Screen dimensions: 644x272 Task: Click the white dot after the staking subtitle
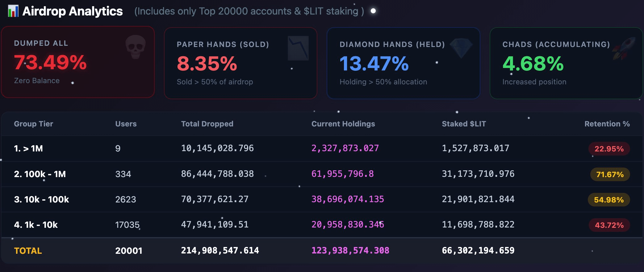coord(373,11)
